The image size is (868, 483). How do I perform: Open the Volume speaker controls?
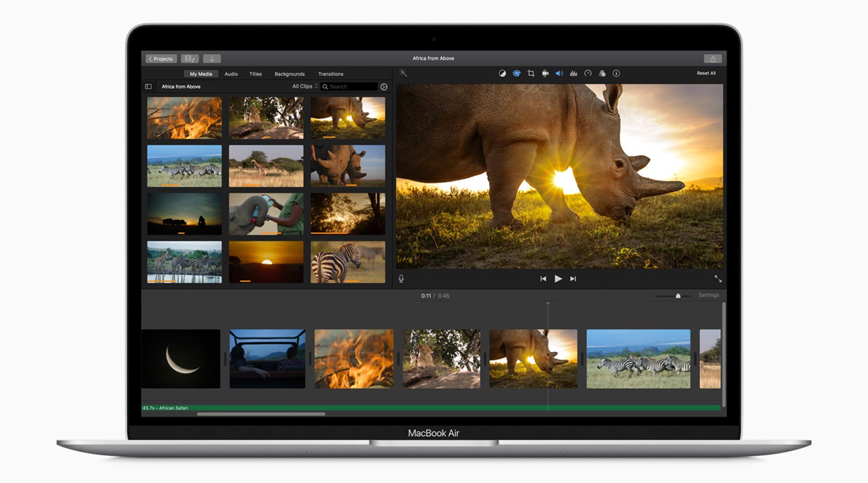point(559,73)
